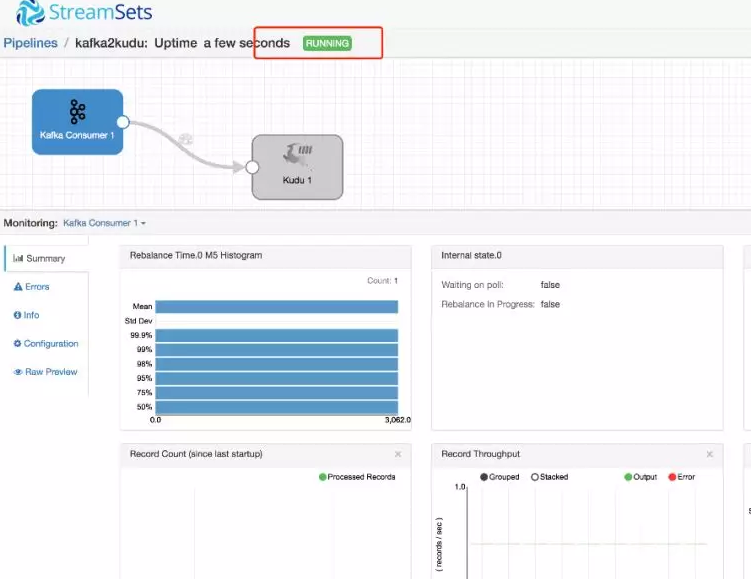The height and width of the screenshot is (579, 751).
Task: Close the Record Throughput panel
Action: coord(710,454)
